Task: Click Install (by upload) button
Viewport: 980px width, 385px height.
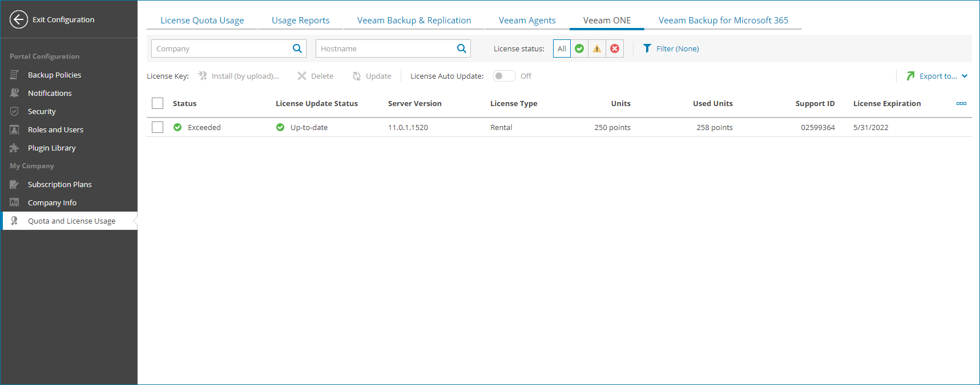Action: [x=239, y=76]
